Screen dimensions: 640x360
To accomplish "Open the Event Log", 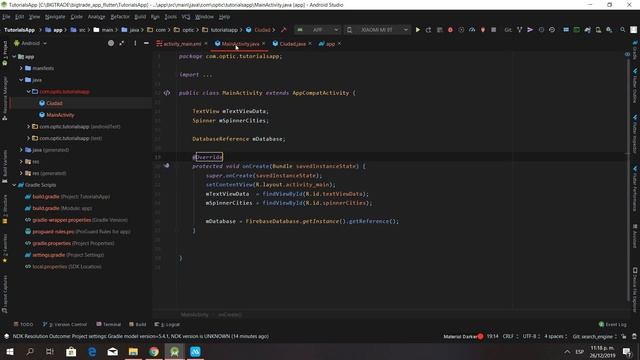I will pos(612,324).
